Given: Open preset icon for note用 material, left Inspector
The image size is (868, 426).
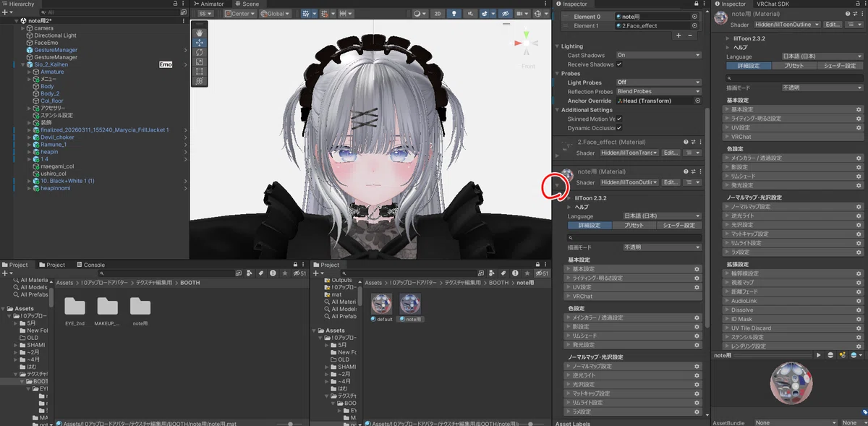Looking at the screenshot, I should (x=693, y=172).
